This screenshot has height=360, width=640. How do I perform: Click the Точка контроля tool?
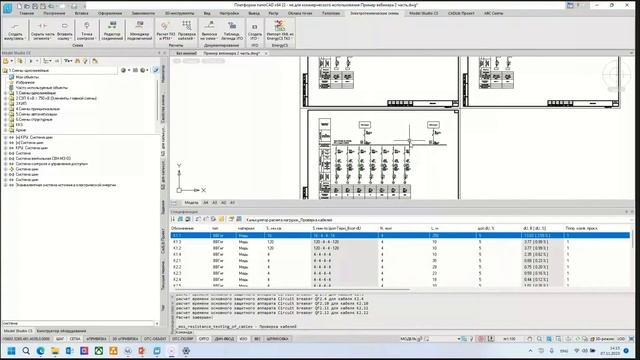[x=87, y=31]
